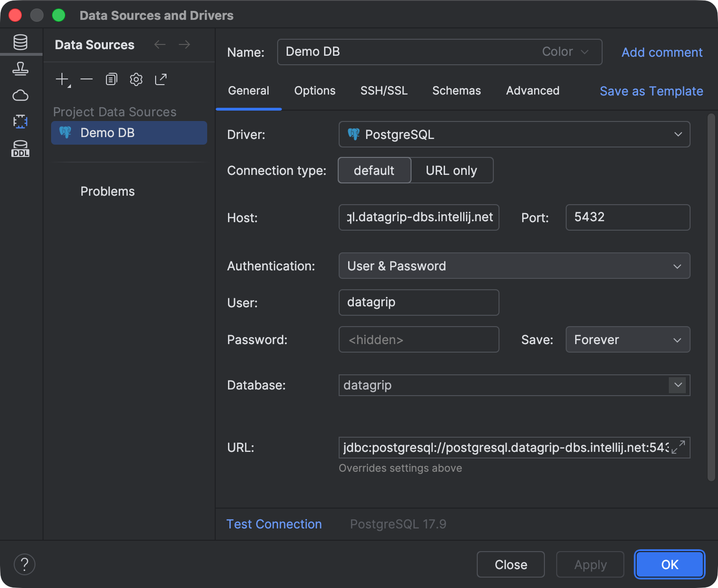
Task: Expand the Database combo box arrow
Action: [x=678, y=385]
